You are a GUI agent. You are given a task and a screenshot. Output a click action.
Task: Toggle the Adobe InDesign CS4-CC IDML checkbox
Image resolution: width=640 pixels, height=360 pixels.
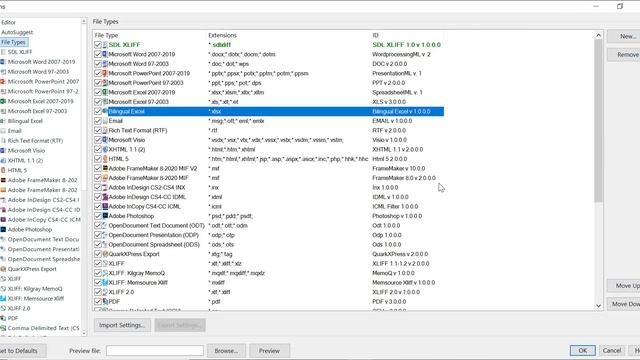98,197
